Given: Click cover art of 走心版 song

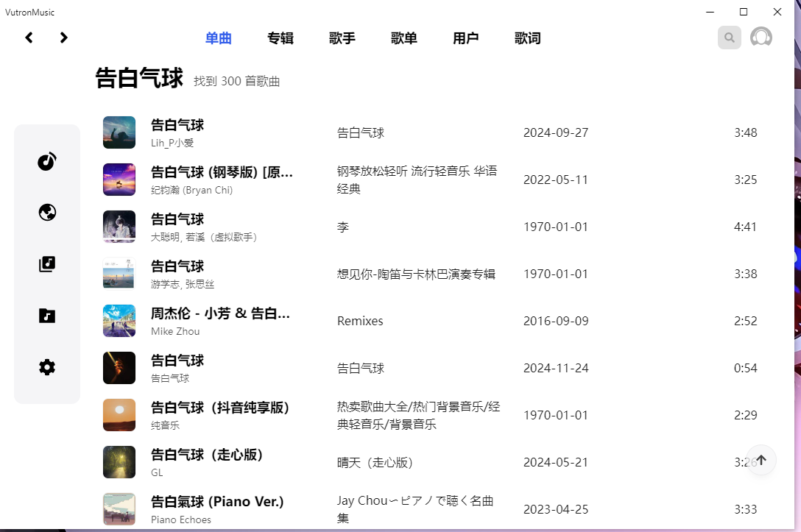Looking at the screenshot, I should [x=119, y=462].
